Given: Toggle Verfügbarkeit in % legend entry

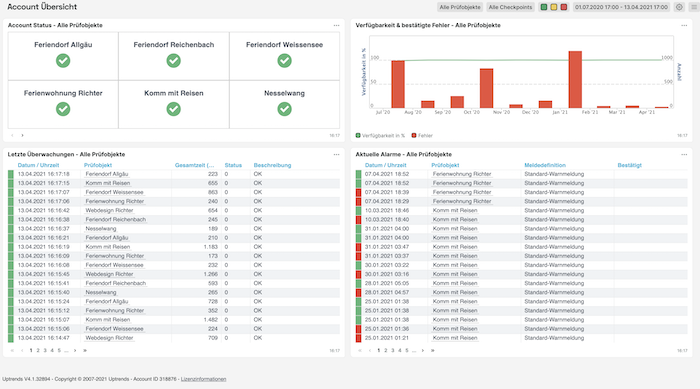Looking at the screenshot, I should (380, 135).
